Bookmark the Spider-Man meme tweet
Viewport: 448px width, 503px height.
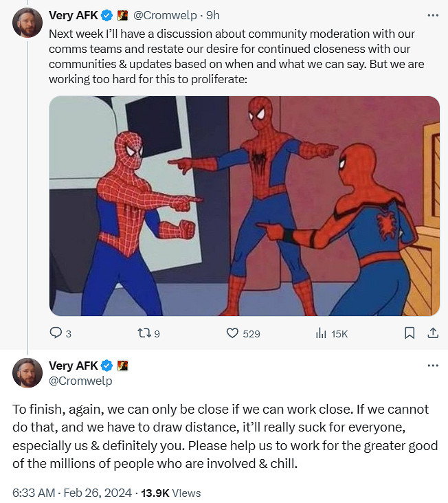(410, 333)
